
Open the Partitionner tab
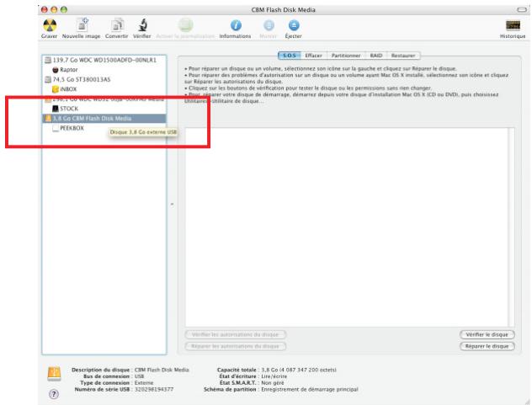point(346,55)
